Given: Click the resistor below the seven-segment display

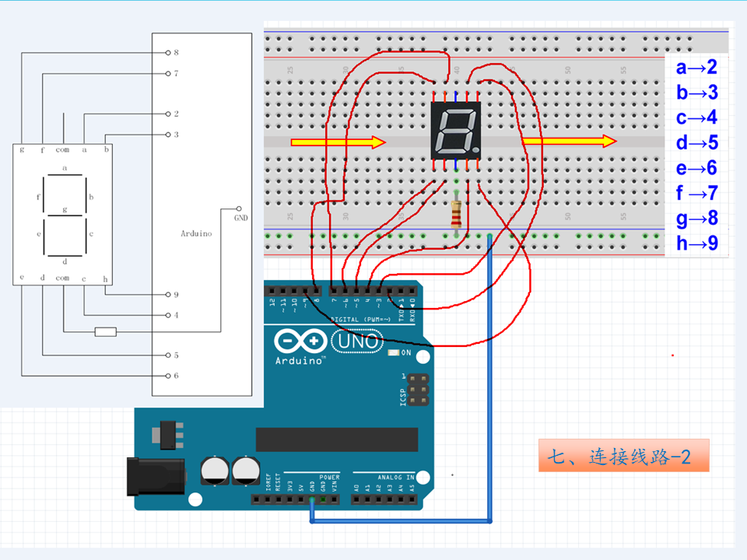Looking at the screenshot, I should pyautogui.click(x=456, y=214).
